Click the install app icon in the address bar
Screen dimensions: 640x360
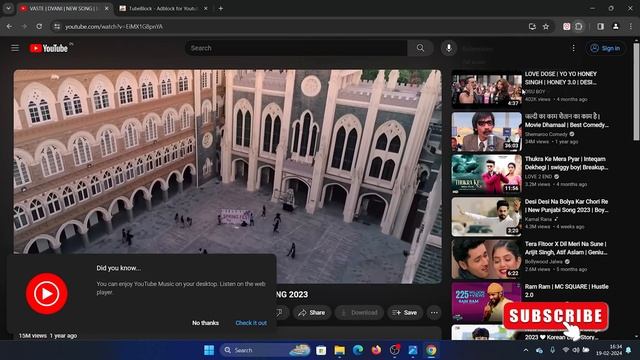pyautogui.click(x=532, y=27)
